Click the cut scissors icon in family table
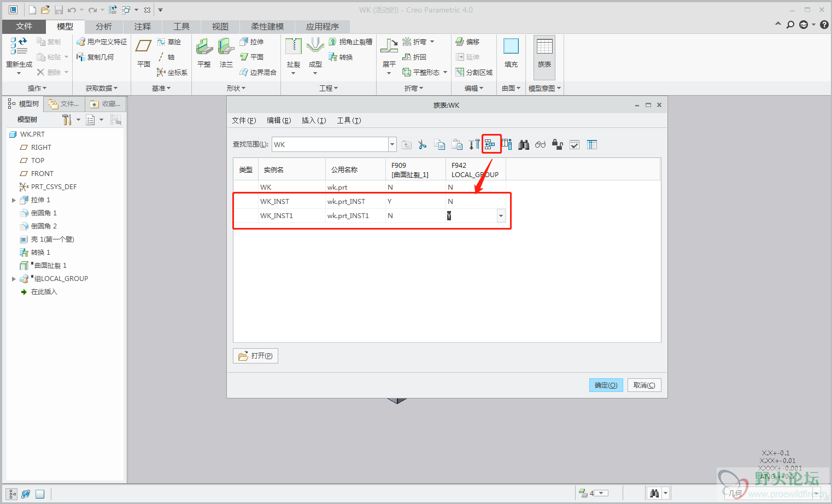This screenshot has height=504, width=832. [422, 144]
